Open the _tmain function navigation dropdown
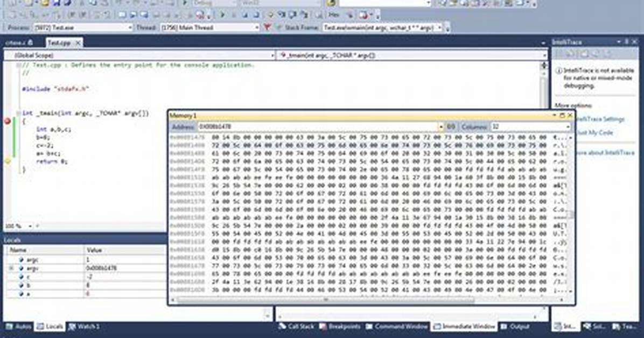The width and height of the screenshot is (644, 338). [x=412, y=55]
